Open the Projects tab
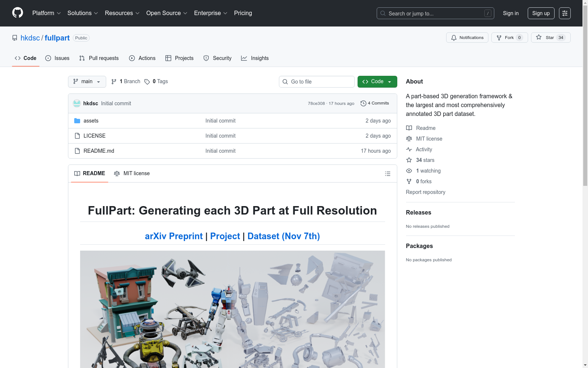Image resolution: width=588 pixels, height=368 pixels. pos(179,58)
